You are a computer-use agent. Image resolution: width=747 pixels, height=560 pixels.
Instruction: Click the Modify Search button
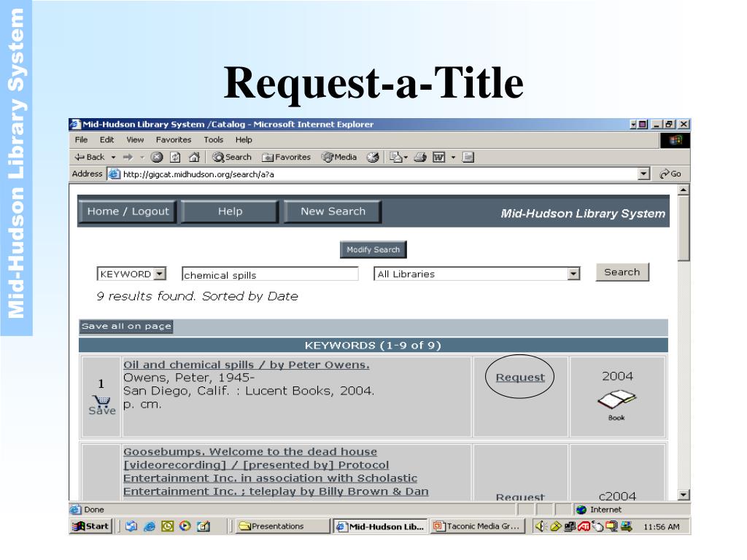coord(373,249)
